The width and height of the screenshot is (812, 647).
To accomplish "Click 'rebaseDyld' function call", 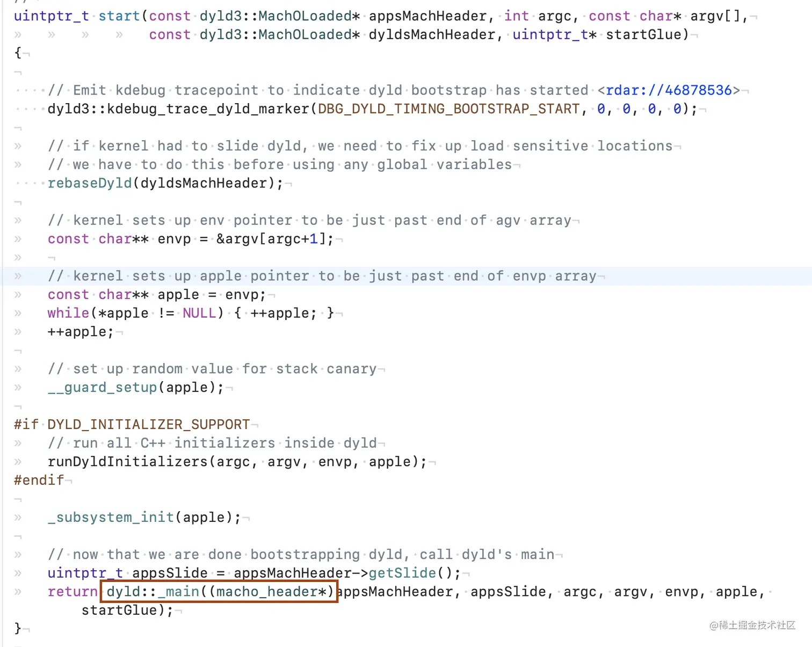I will (x=90, y=183).
